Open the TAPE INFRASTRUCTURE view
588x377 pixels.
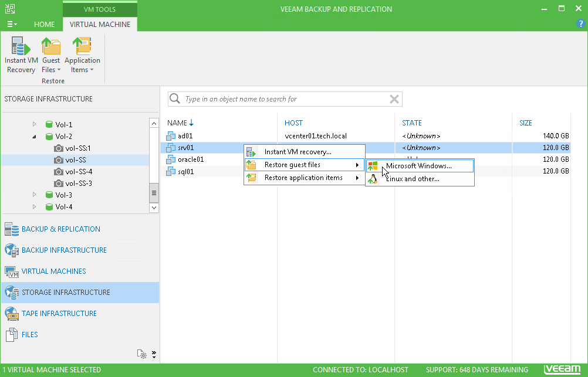click(80, 313)
